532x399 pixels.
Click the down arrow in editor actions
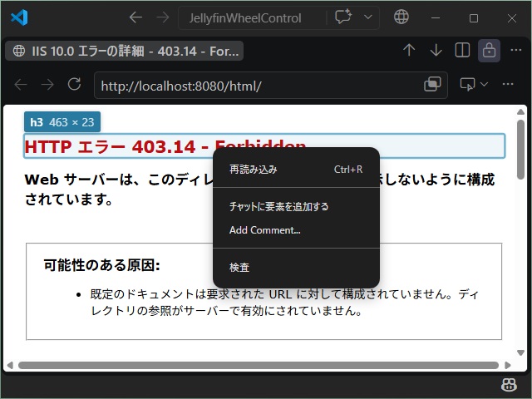pyautogui.click(x=436, y=50)
